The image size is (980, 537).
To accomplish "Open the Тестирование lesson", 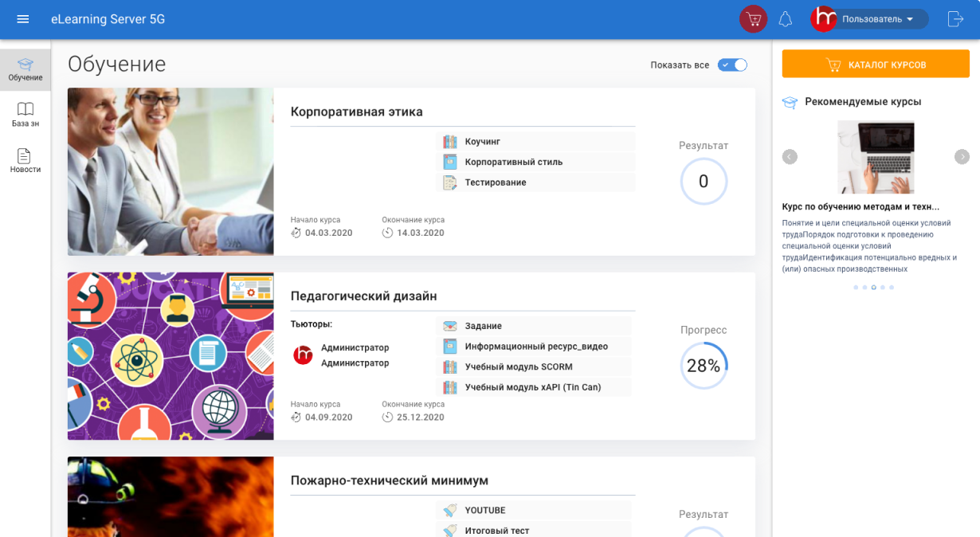I will pos(495,182).
